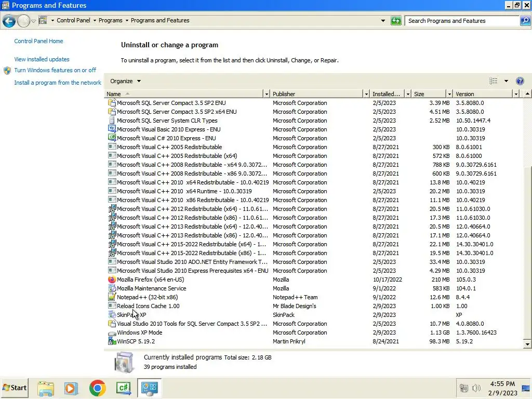Open the Size column filter dropdown
The width and height of the screenshot is (532, 399).
[x=449, y=94]
